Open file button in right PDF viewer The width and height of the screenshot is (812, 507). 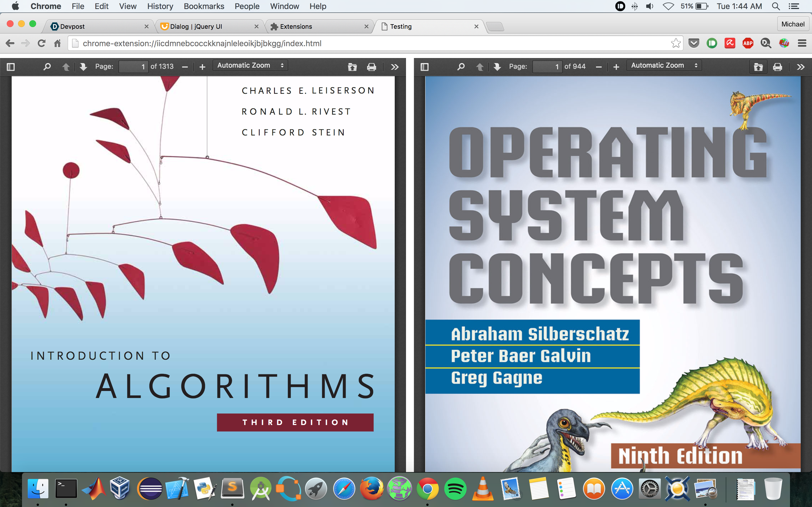pos(758,67)
